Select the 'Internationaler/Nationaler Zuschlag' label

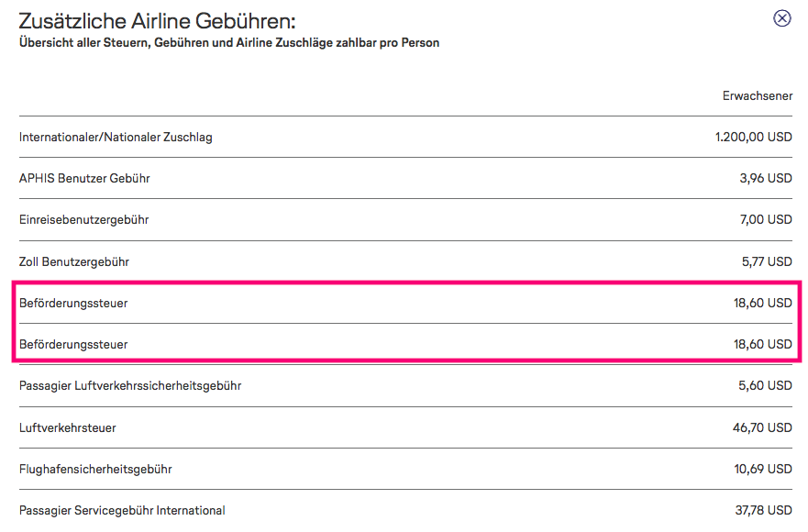click(x=116, y=138)
